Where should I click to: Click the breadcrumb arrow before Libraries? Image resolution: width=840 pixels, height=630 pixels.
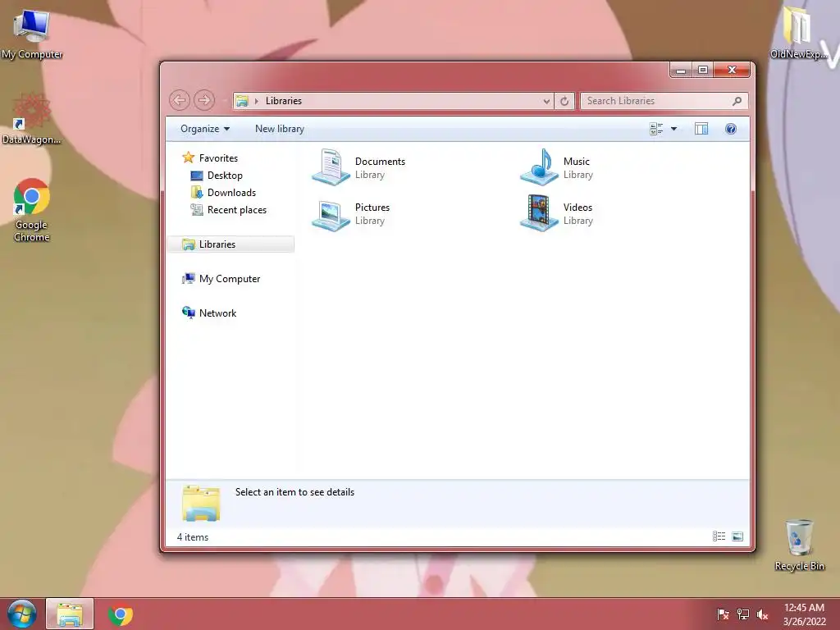point(257,101)
